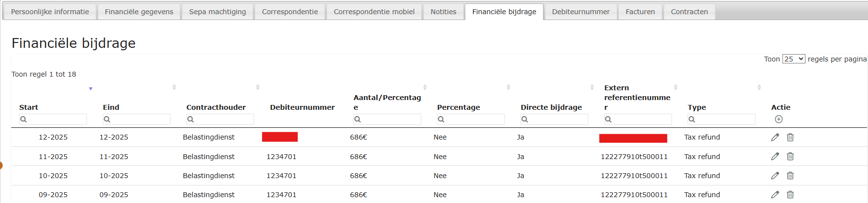The height and width of the screenshot is (203, 868).
Task: Go to the Contracten tab
Action: pos(689,12)
